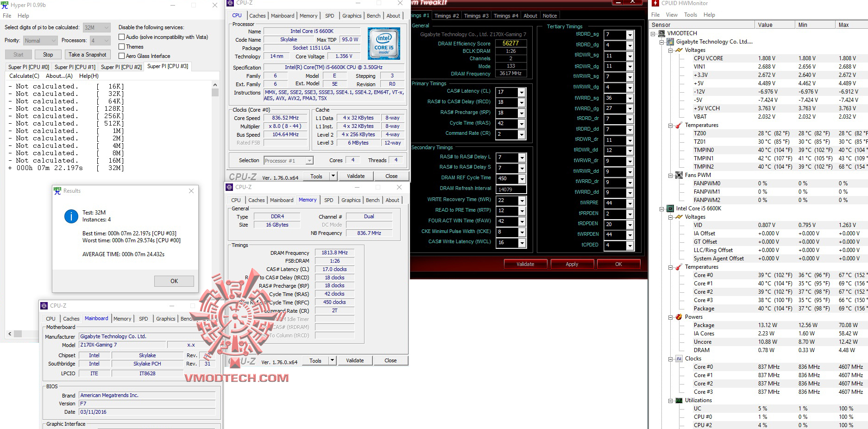
Task: Tick the Themes checkbox in Hyper PI
Action: 121,47
